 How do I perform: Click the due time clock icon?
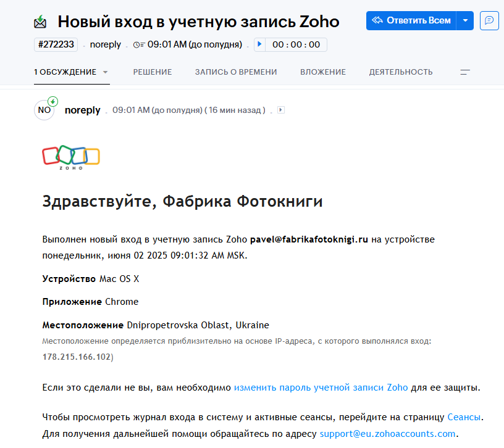[x=139, y=44]
